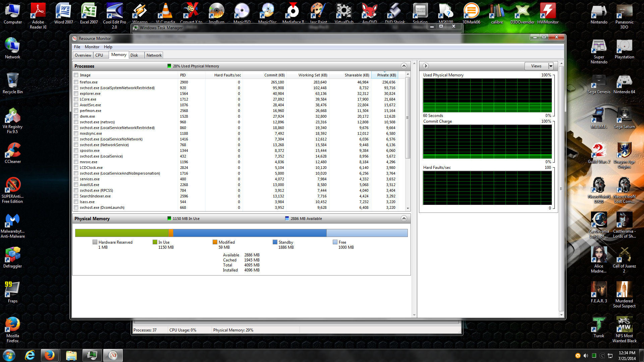644x362 pixels.
Task: Sort by Working Set (KB) column
Action: click(x=308, y=75)
